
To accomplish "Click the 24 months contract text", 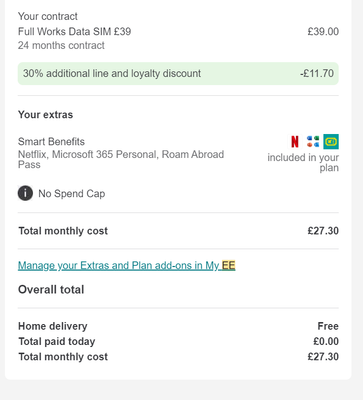I will [61, 45].
